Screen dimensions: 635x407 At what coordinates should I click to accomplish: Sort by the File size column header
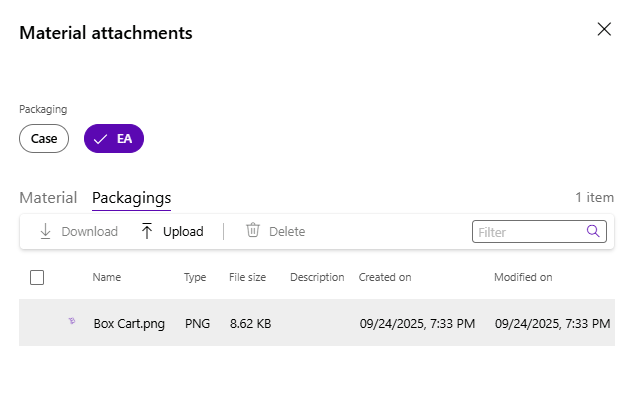[x=247, y=277]
